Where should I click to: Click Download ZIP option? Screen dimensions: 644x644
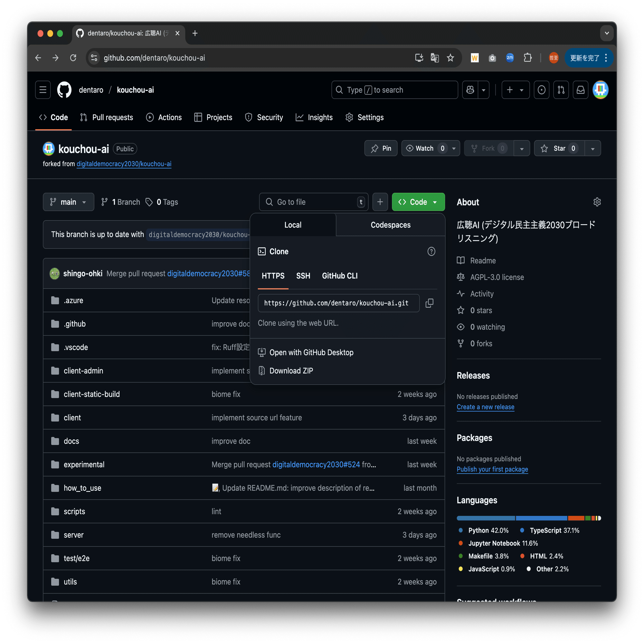pos(291,371)
